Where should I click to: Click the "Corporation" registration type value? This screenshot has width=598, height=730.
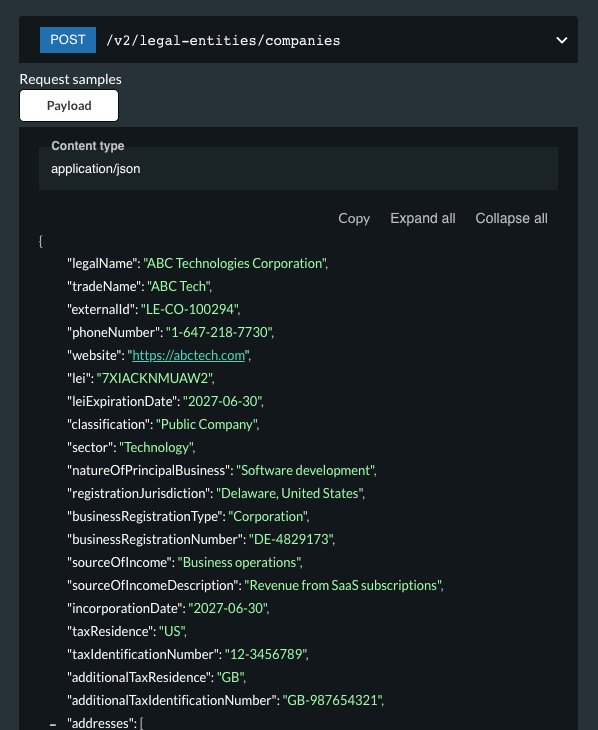pyautogui.click(x=268, y=516)
